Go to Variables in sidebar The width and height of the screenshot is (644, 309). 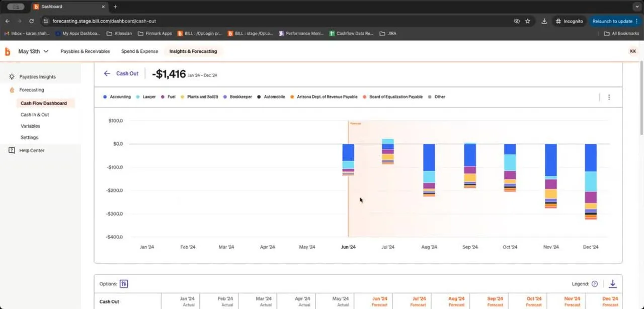pos(30,126)
